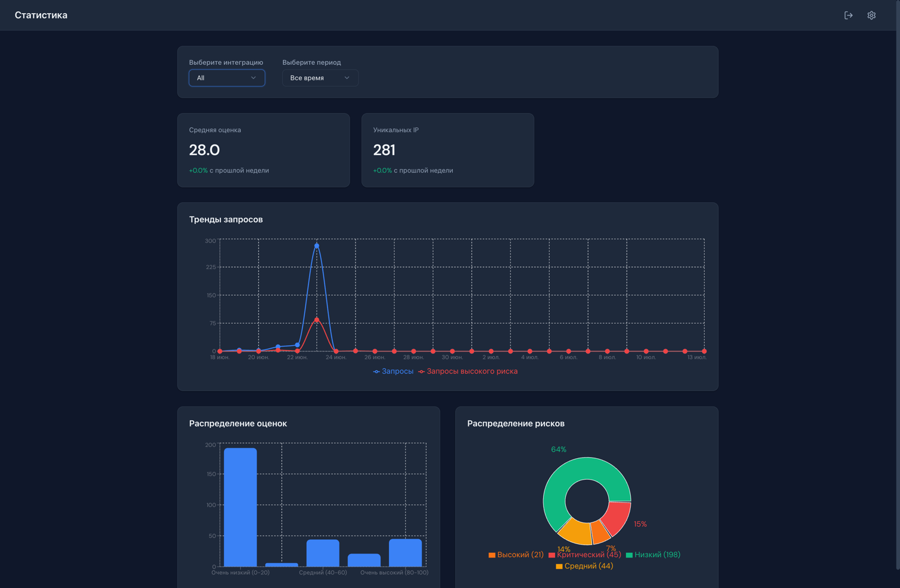Click the orange 7% donut segment

pyautogui.click(x=600, y=532)
